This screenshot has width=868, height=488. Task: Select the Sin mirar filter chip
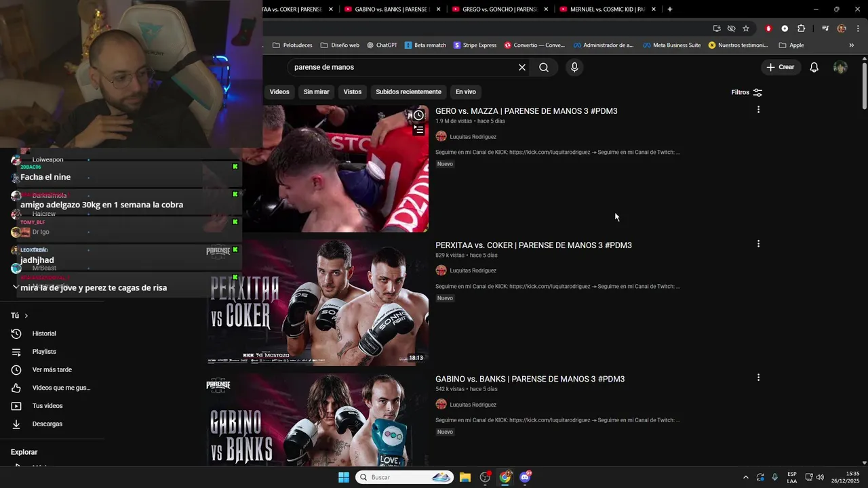(316, 92)
